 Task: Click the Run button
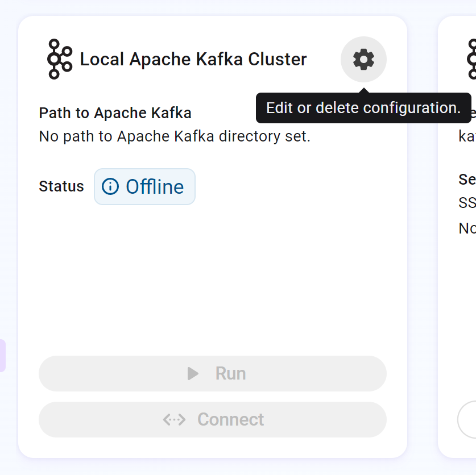[213, 373]
